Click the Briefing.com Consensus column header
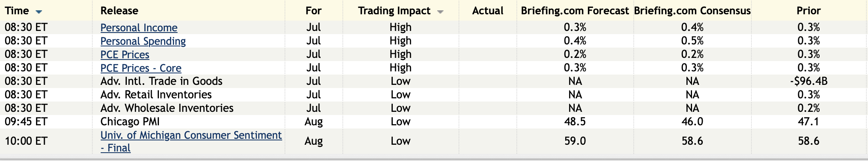This screenshot has height=161, width=868. coord(692,11)
